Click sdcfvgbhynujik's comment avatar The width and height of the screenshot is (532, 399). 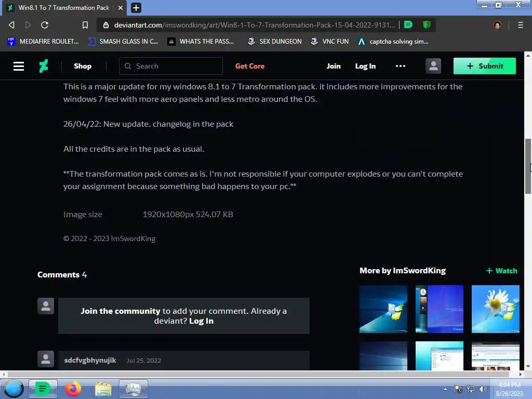point(46,359)
